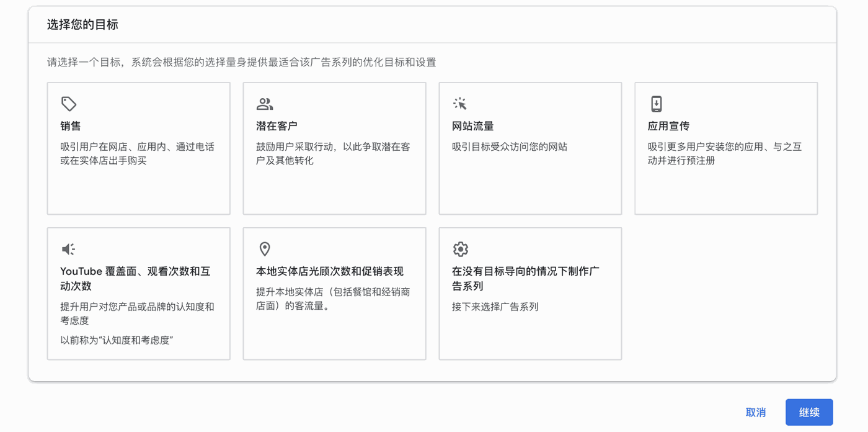Select the 应用宣传 goal heading

pos(668,126)
